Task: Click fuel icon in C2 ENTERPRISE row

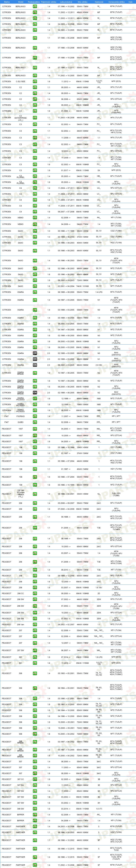Action: [35, 118]
